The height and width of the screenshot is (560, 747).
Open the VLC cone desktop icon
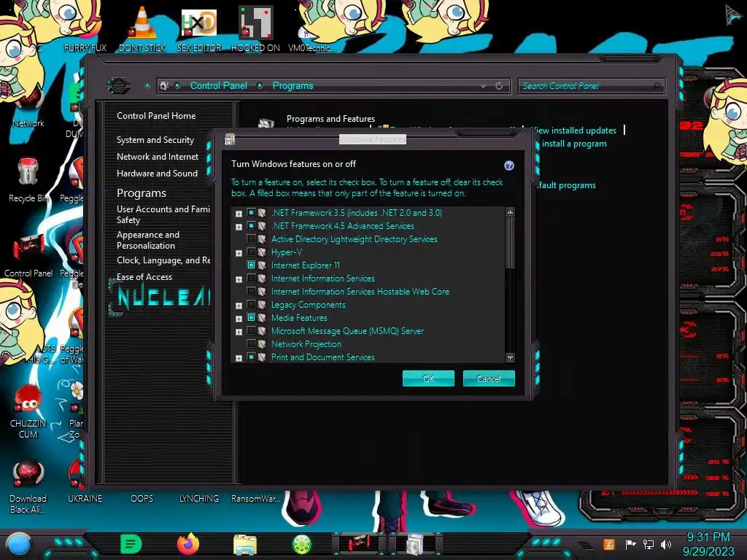(x=142, y=23)
